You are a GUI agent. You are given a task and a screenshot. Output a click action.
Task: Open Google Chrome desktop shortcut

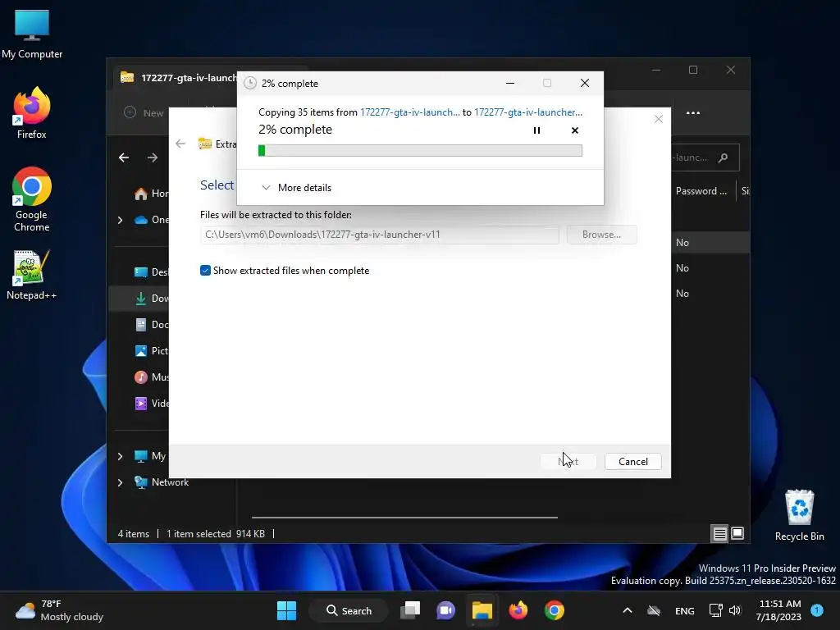tap(32, 199)
